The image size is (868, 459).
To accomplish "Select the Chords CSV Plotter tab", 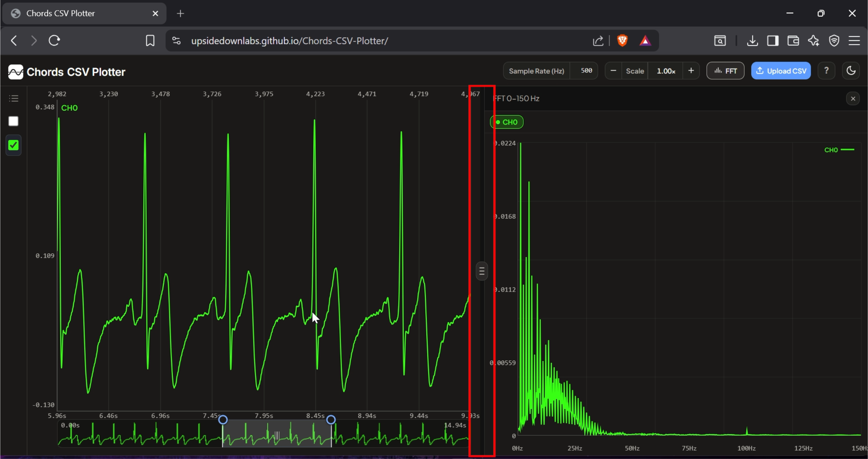I will 84,14.
